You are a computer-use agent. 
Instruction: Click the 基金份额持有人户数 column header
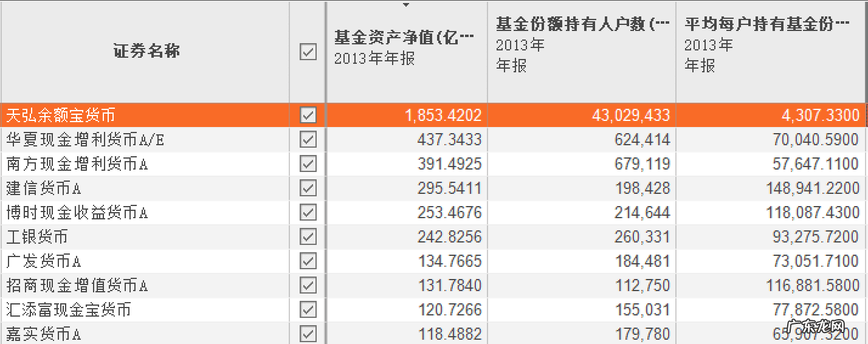pos(582,52)
